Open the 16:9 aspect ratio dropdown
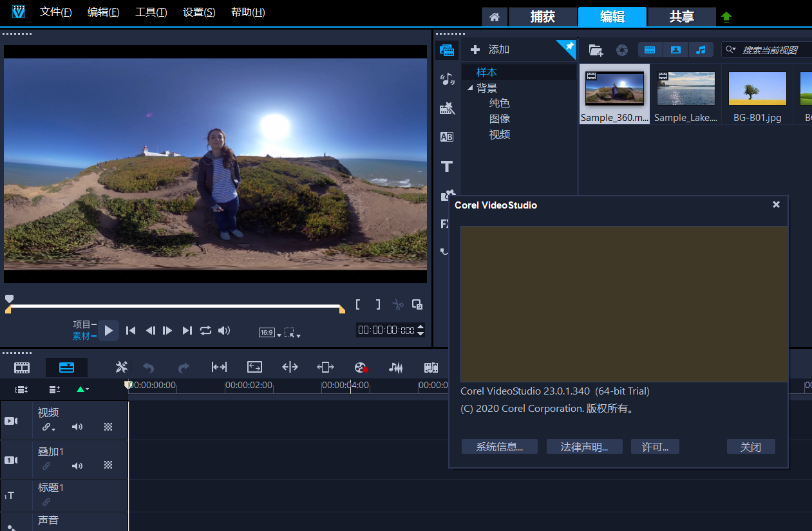812x531 pixels. [x=270, y=333]
